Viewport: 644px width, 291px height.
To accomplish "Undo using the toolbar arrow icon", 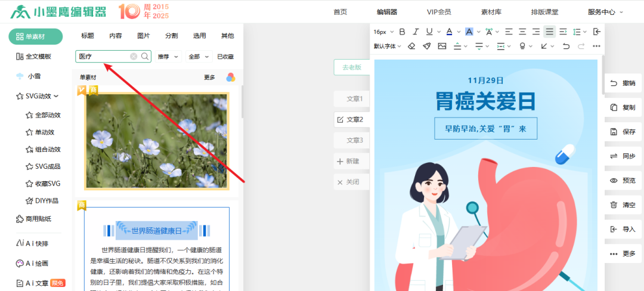I will [x=566, y=46].
